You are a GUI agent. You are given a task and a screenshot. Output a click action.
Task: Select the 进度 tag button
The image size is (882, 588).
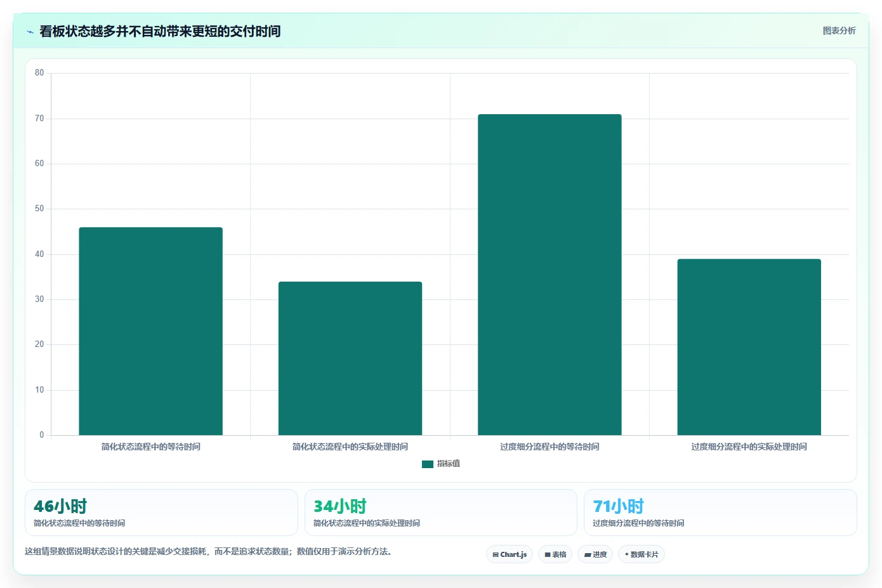(595, 554)
